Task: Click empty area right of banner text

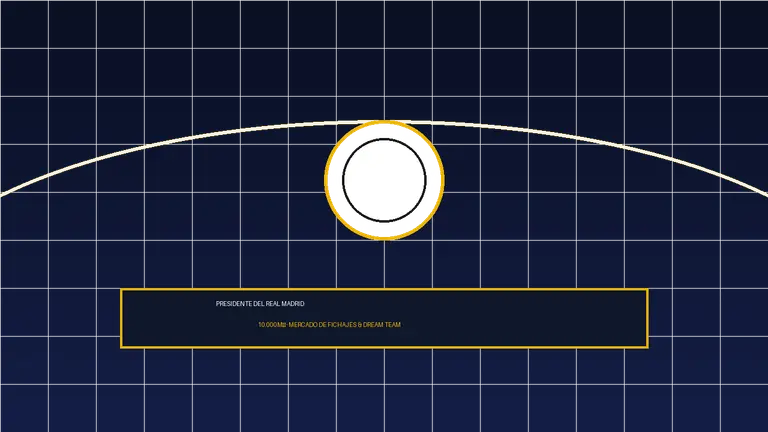Action: click(x=524, y=318)
